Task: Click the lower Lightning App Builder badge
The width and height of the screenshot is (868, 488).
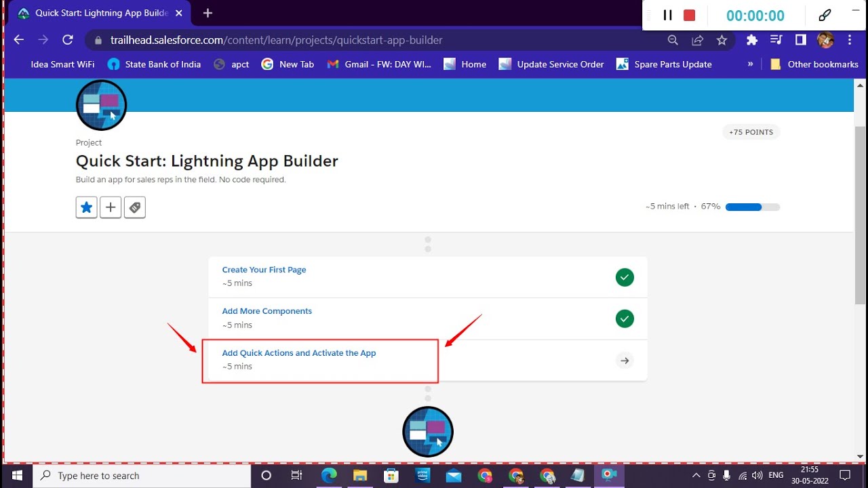Action: [428, 432]
